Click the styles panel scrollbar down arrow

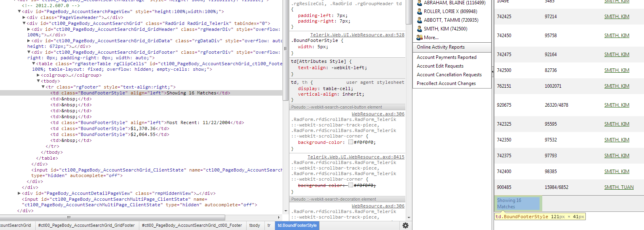pos(409,218)
